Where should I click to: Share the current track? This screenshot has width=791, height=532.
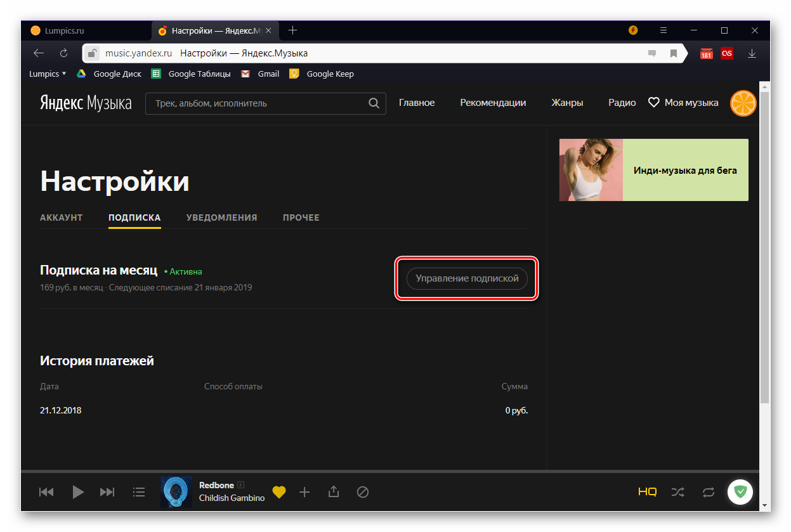tap(334, 492)
